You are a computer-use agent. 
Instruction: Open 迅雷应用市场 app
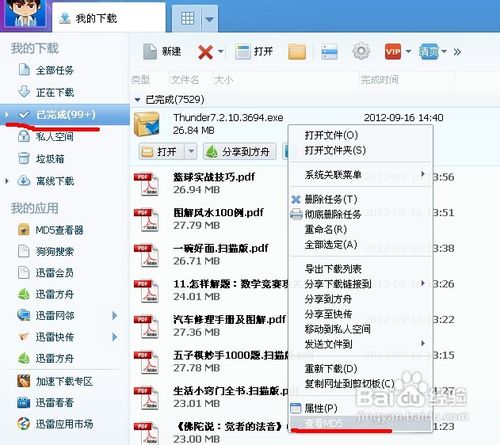64,424
